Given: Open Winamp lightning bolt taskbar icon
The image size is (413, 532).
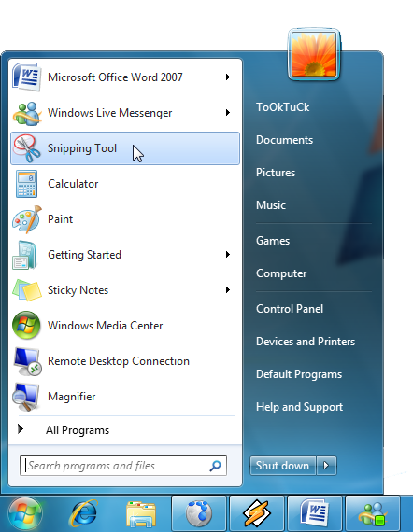Looking at the screenshot, I should 257,513.
